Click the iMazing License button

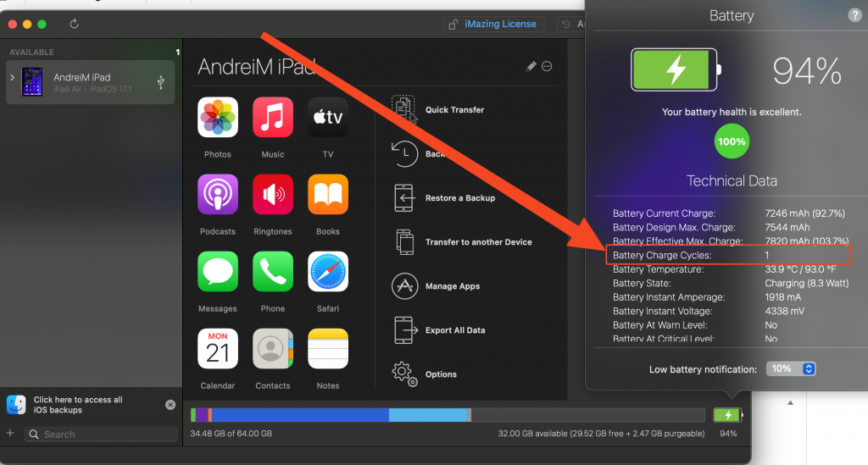(x=494, y=25)
